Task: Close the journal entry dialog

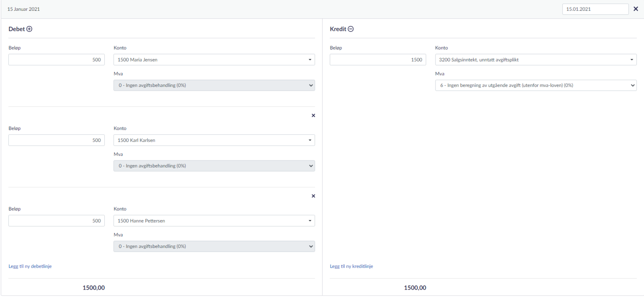Action: tap(636, 9)
